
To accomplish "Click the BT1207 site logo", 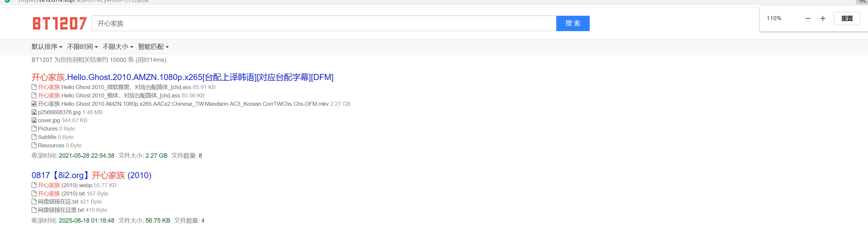I will coord(60,24).
